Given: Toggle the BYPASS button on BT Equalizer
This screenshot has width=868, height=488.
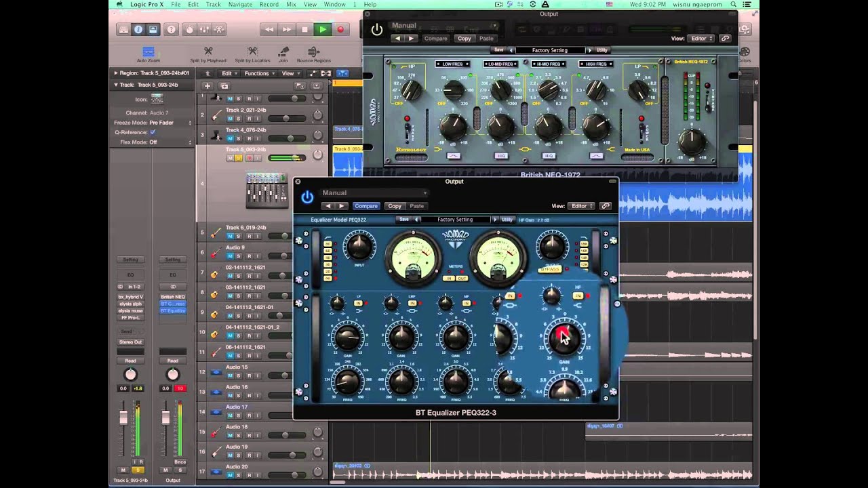Looking at the screenshot, I should [x=550, y=270].
